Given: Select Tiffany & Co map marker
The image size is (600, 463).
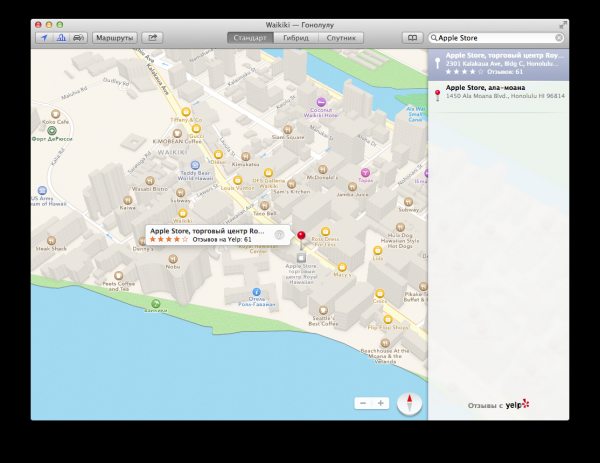Looking at the screenshot, I should click(186, 112).
